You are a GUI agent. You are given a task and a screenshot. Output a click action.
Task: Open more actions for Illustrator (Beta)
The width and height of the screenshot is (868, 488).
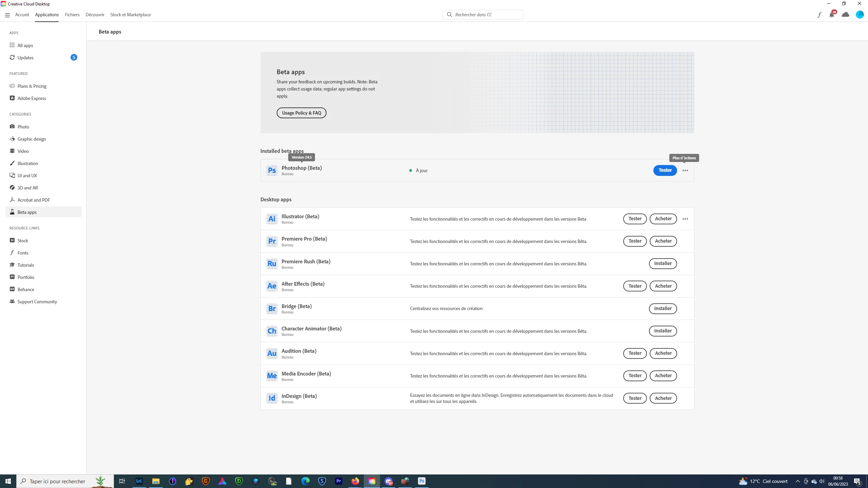click(685, 219)
